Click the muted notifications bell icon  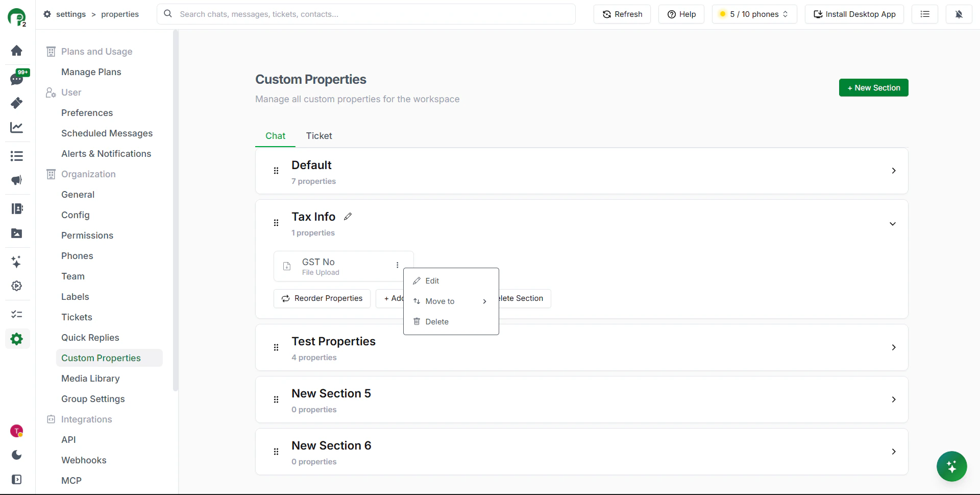coord(959,14)
